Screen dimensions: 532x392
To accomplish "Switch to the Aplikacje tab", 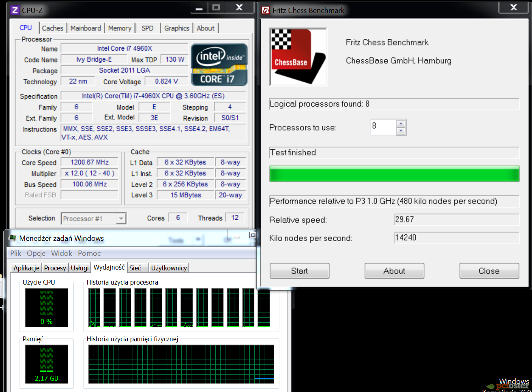I will coord(26,268).
